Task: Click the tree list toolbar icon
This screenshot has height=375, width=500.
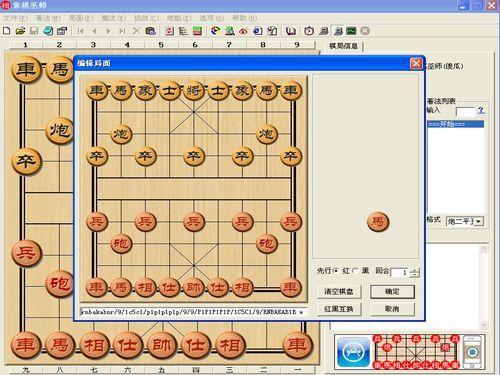Action: coord(183,31)
